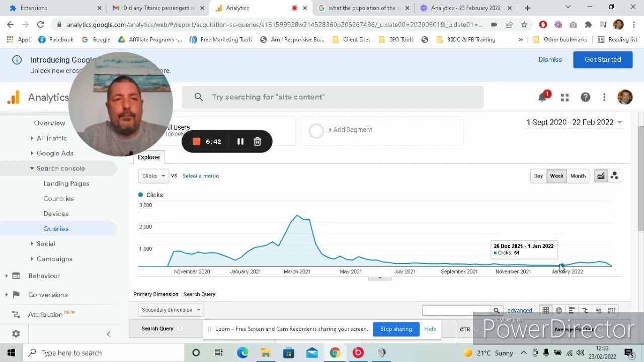Open Analytics more options menu
The image size is (644, 362).
[x=604, y=98]
